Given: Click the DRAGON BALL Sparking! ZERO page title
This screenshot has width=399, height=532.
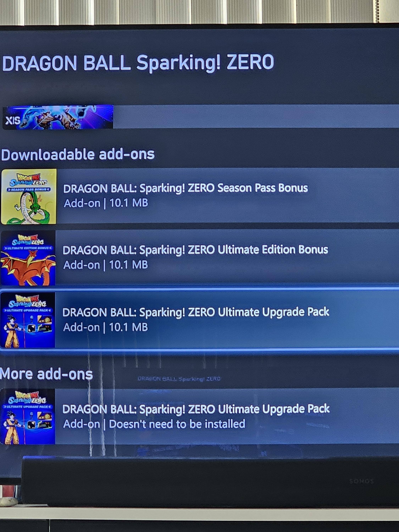Looking at the screenshot, I should [138, 63].
